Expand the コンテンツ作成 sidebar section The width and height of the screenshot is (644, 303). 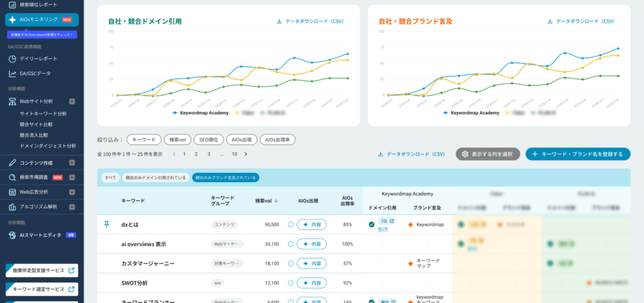[72, 163]
